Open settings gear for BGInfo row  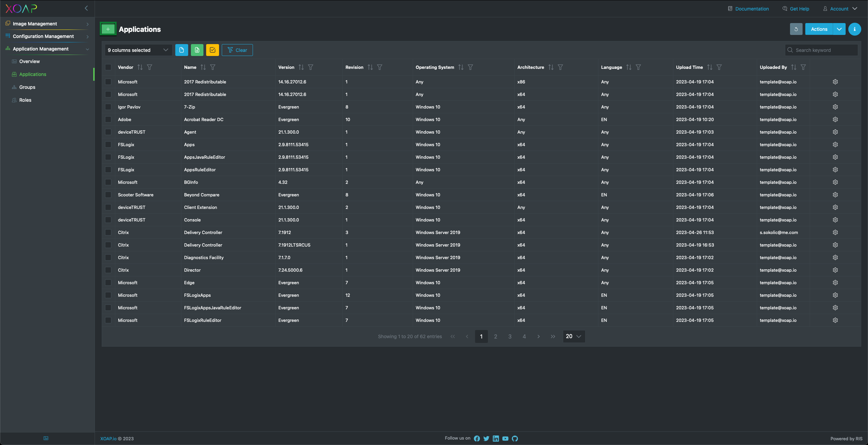[835, 182]
